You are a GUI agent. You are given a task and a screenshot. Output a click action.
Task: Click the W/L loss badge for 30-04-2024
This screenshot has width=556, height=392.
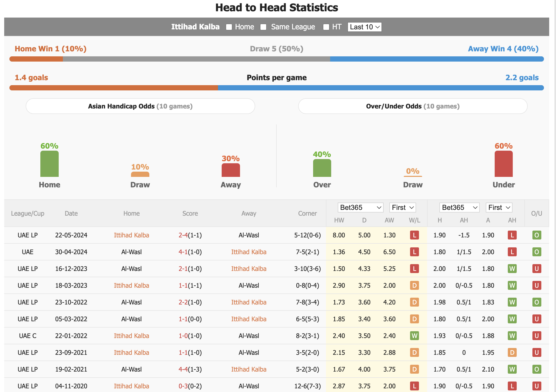(x=415, y=252)
